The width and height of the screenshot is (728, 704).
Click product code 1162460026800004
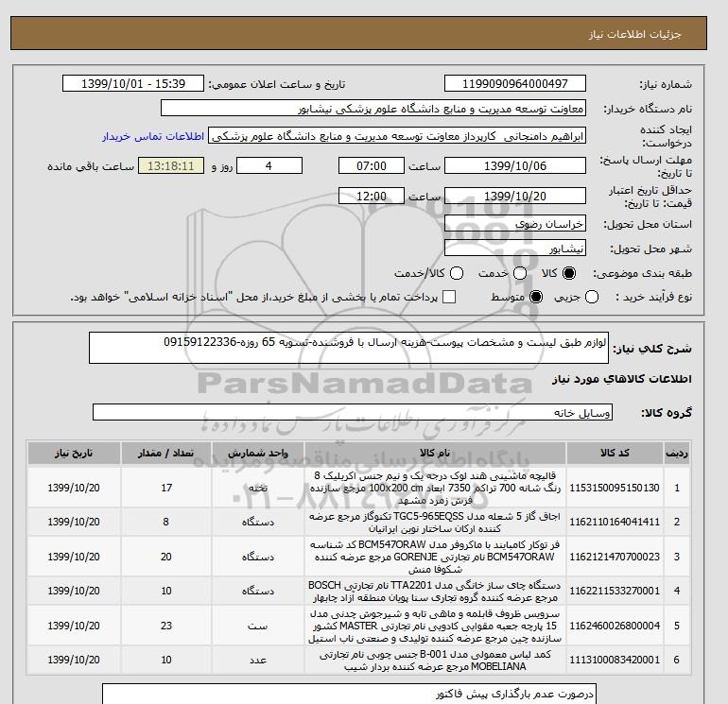(615, 626)
